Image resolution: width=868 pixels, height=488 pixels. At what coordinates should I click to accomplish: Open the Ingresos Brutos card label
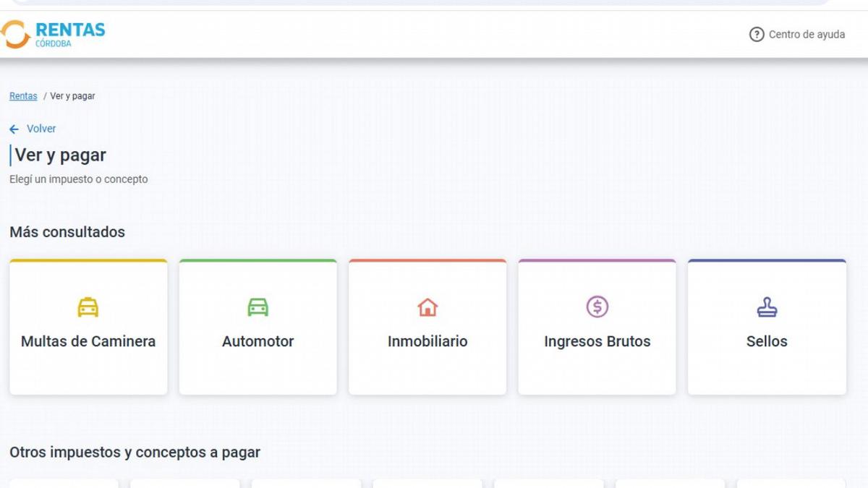point(597,341)
